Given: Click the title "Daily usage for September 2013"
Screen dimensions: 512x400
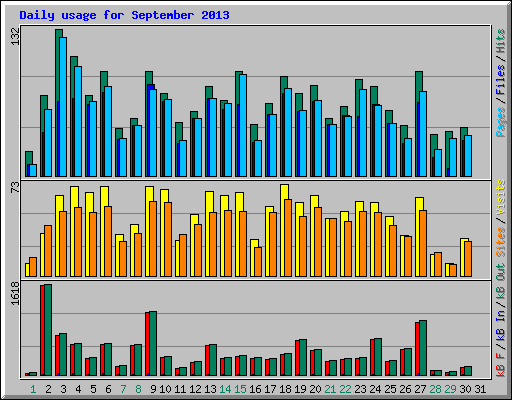Looking at the screenshot, I should click(124, 15).
